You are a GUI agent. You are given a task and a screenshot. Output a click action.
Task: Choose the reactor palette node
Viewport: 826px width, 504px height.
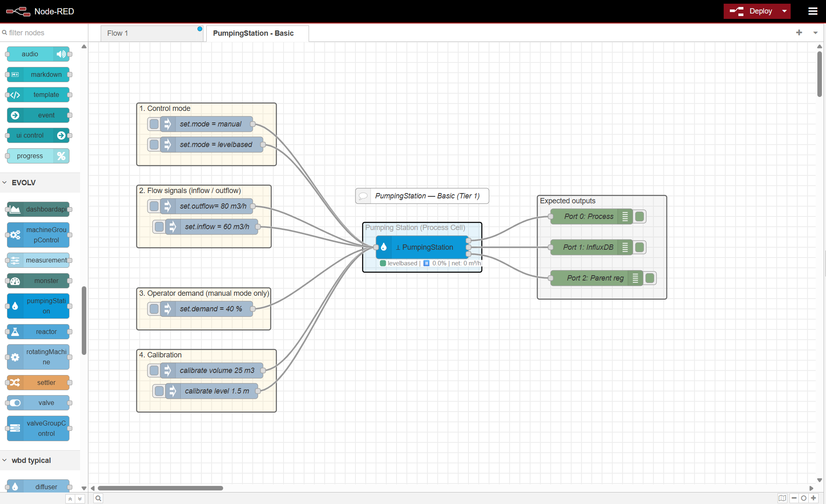coord(38,331)
